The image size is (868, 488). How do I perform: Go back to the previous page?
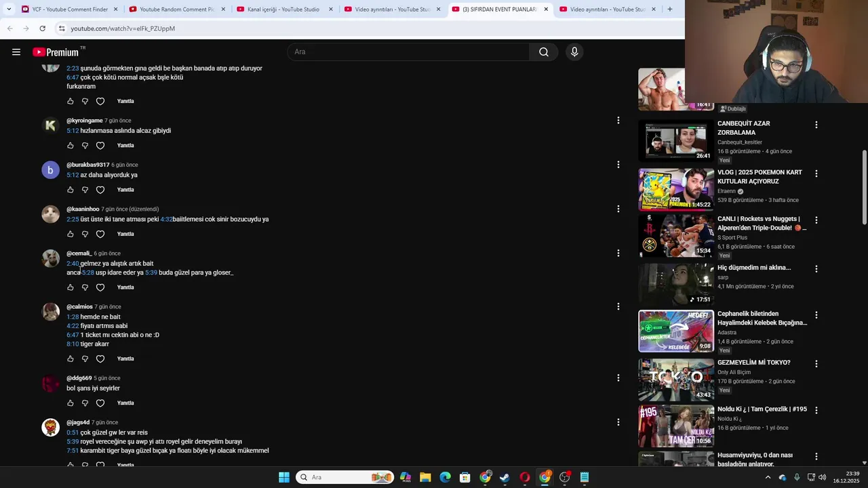click(9, 28)
